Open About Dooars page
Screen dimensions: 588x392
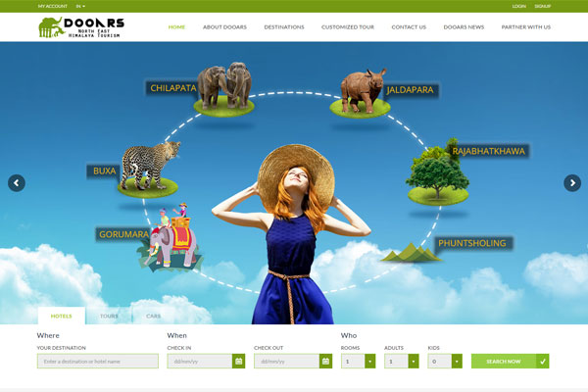[224, 27]
